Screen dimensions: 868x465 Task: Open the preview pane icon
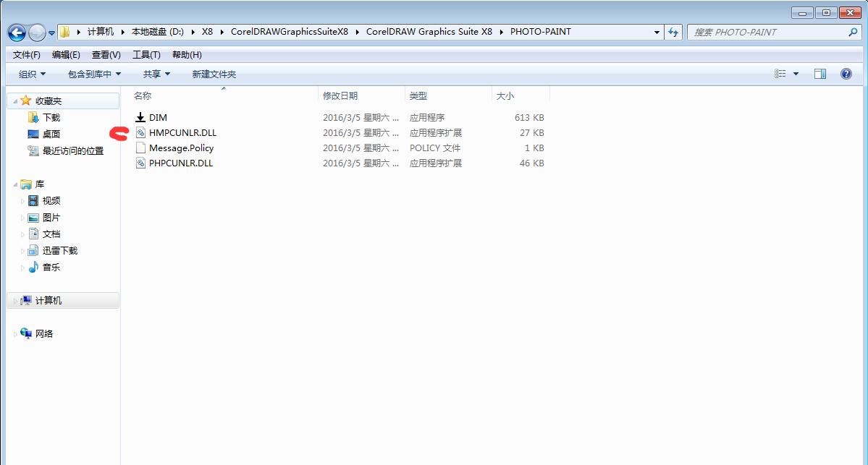coord(820,73)
